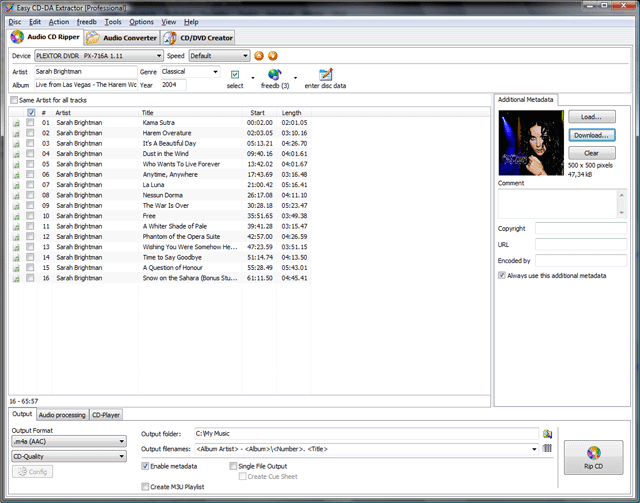
Task: Check track 10 Free checkbox
Action: point(30,216)
